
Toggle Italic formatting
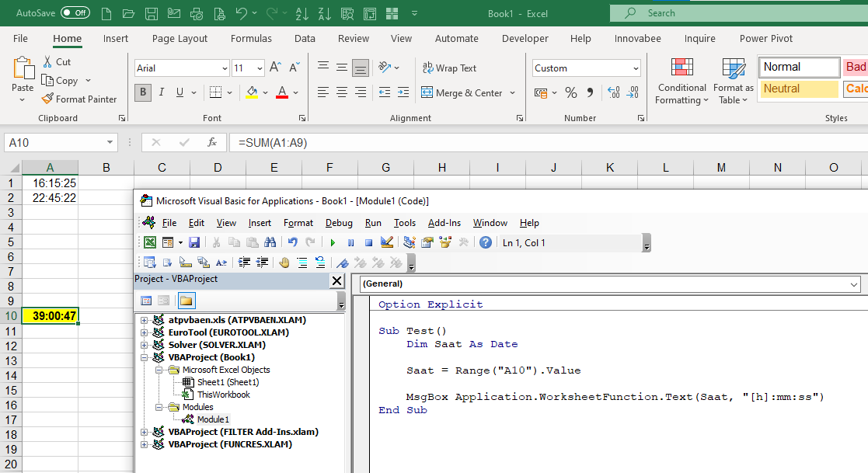pos(162,92)
